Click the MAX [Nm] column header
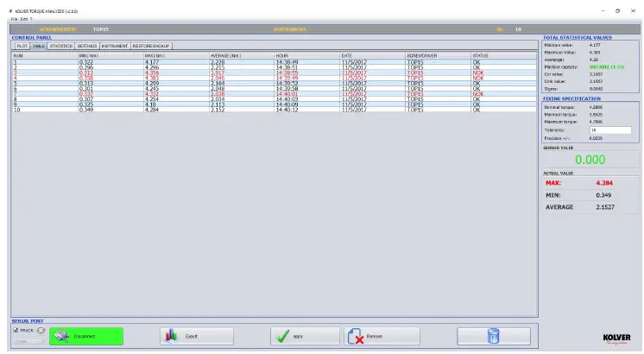Viewport: 644px width, 354px height. point(177,55)
